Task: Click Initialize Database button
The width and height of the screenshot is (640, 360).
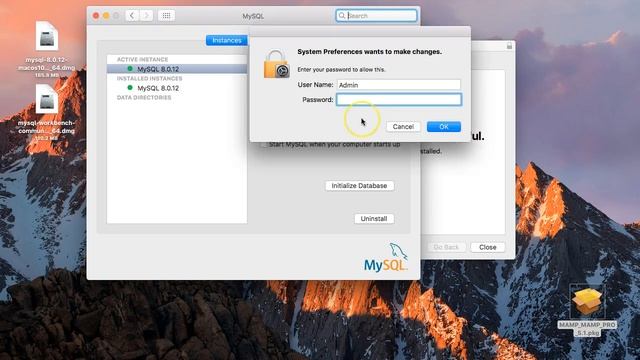Action: tap(359, 186)
